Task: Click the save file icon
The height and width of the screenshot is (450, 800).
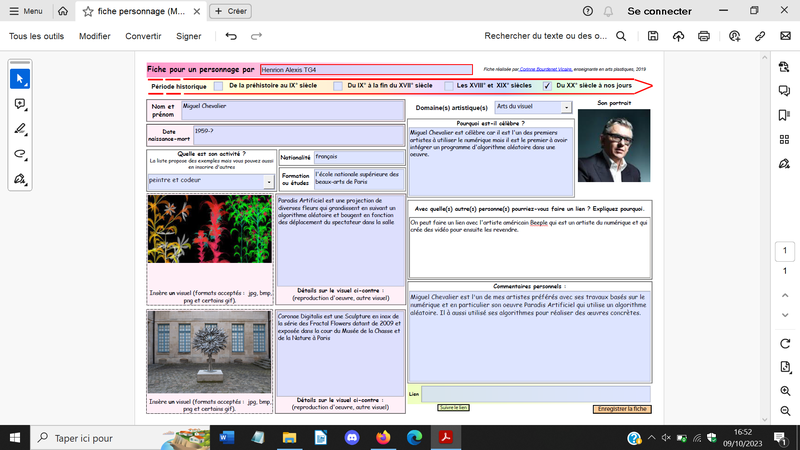Action: coord(652,36)
